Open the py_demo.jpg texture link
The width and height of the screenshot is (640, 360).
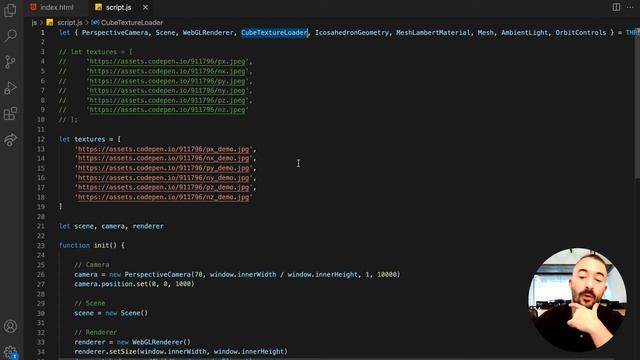(x=163, y=168)
